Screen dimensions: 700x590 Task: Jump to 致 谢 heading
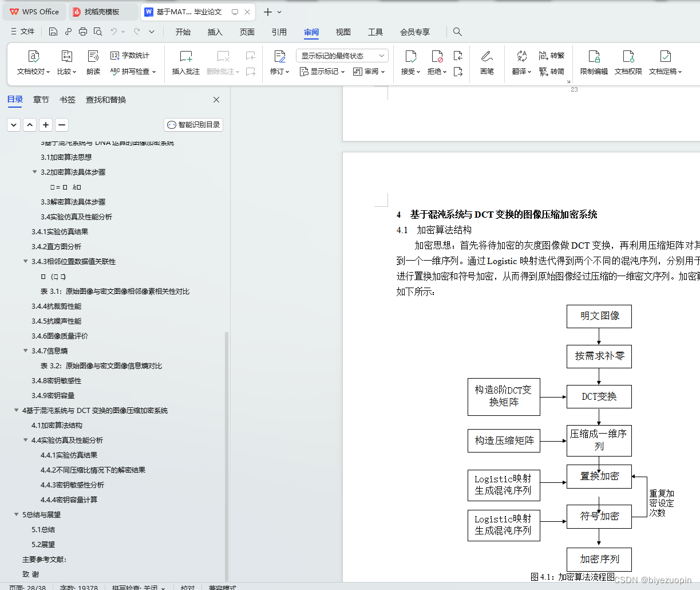(x=31, y=574)
